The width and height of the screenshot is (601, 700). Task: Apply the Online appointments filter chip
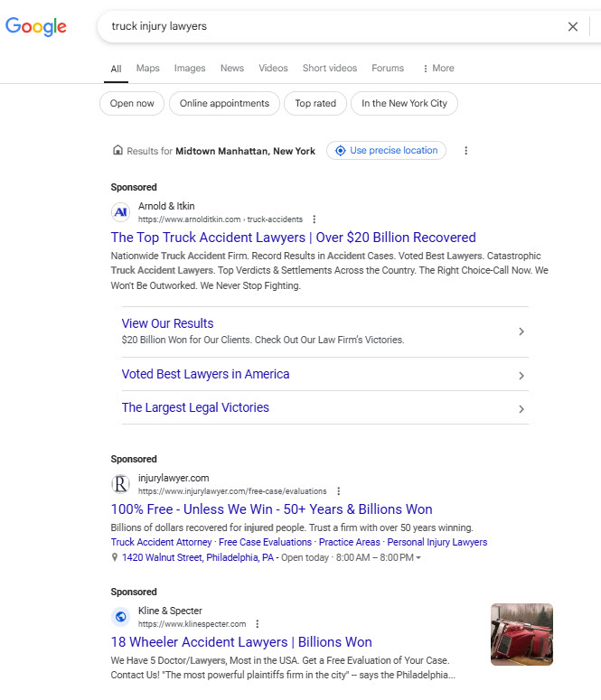pyautogui.click(x=224, y=104)
